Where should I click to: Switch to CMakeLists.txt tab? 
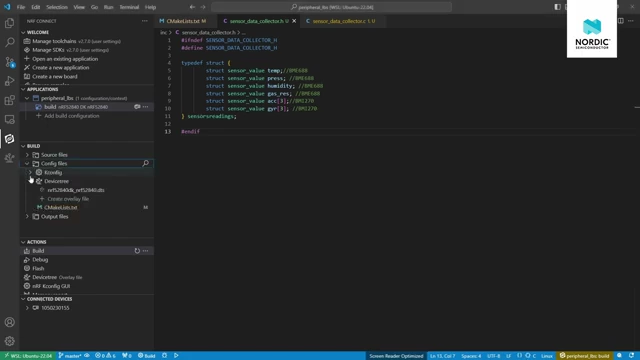coord(183,21)
